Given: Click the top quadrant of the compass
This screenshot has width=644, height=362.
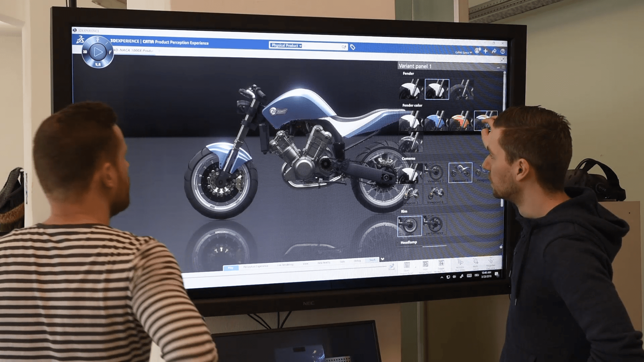Looking at the screenshot, I should [98, 40].
